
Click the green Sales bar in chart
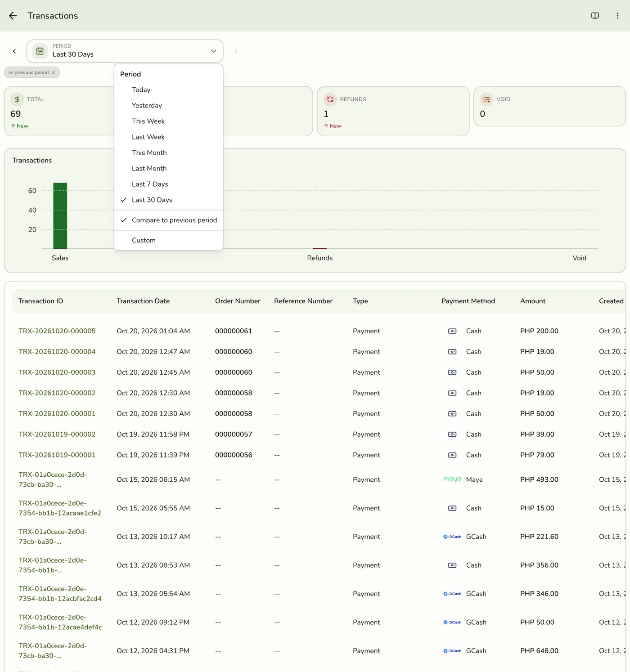[60, 216]
